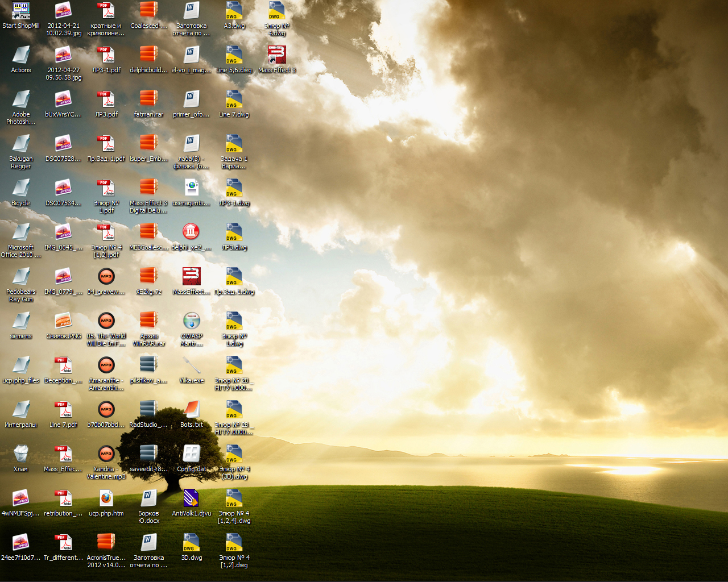The width and height of the screenshot is (728, 582).
Task: Click the Config.dat file icon
Action: pos(192,459)
